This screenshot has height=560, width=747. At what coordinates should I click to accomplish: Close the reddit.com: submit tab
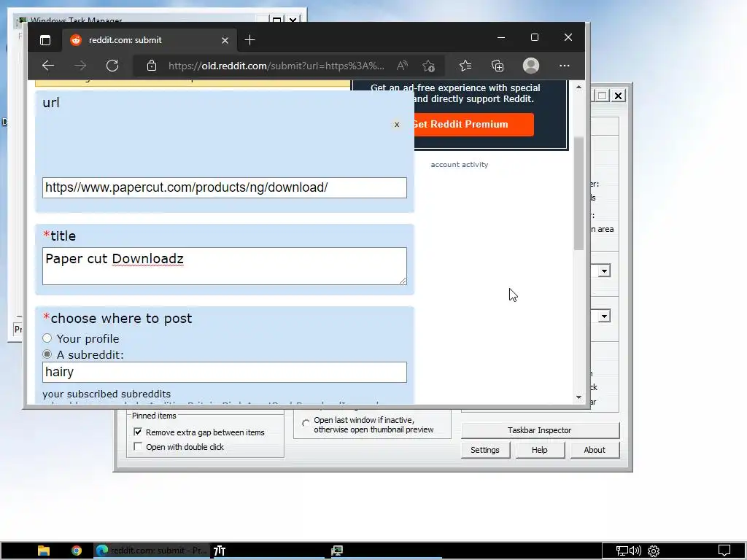225,41
